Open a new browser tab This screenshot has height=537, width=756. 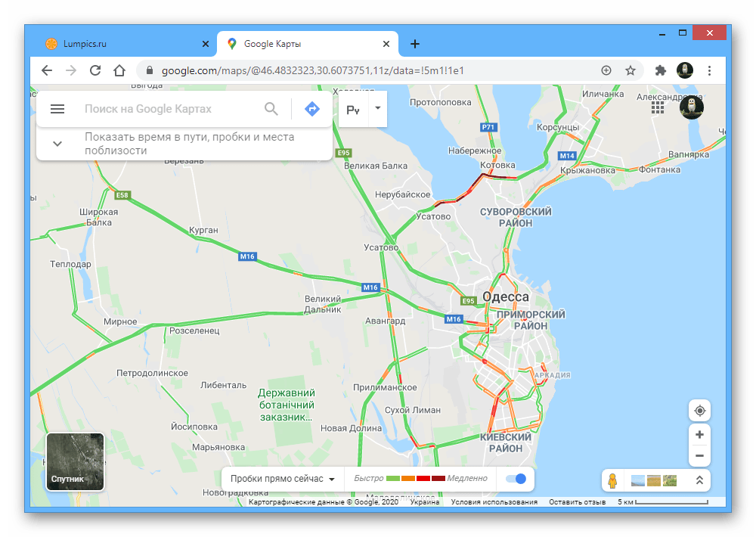pos(414,45)
